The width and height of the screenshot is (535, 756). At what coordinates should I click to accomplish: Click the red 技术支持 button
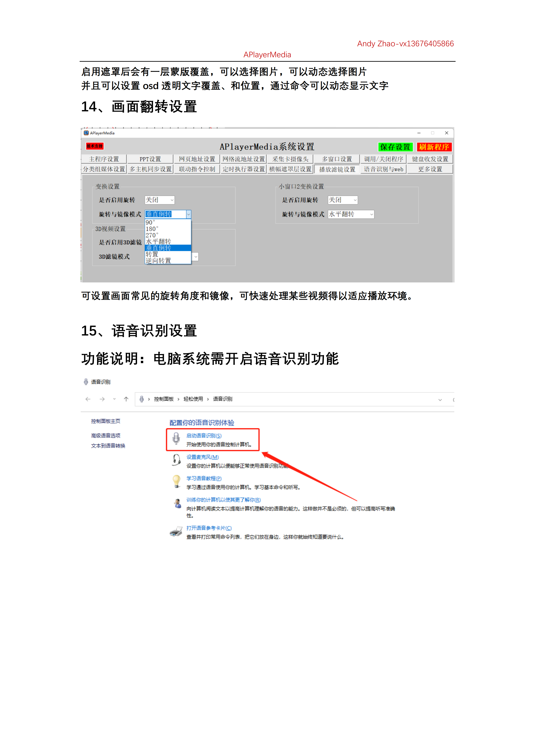click(x=95, y=146)
